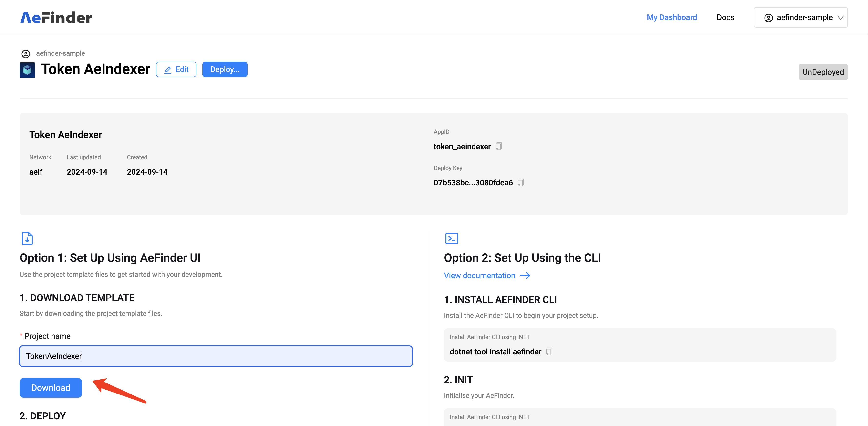Click the arrow next to View documentation
This screenshot has width=868, height=426.
525,276
